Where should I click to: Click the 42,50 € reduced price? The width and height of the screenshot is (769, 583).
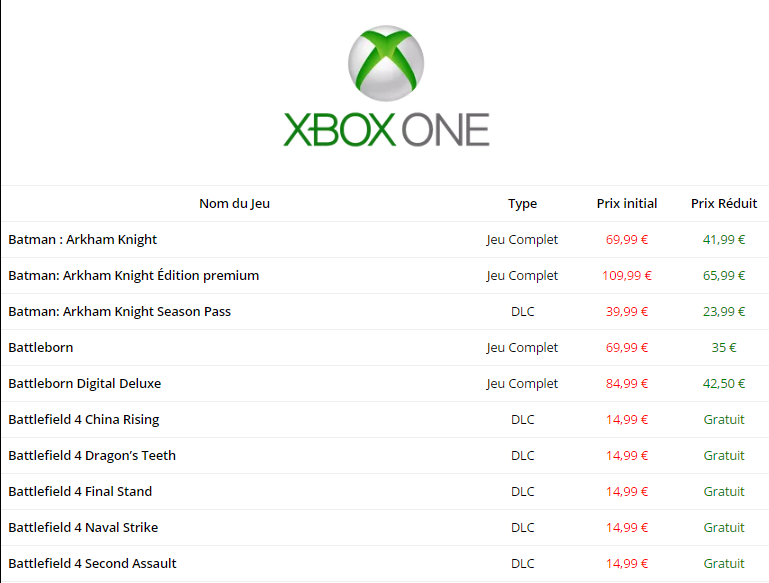tap(724, 383)
